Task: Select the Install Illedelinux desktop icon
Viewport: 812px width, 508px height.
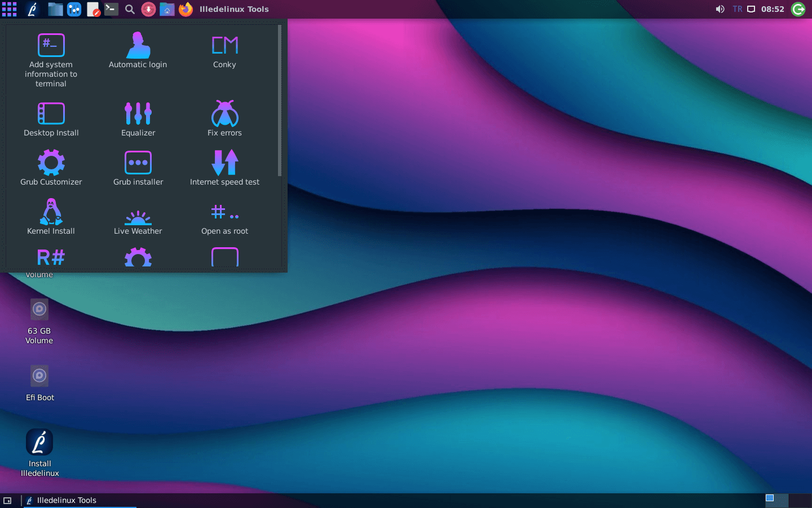Action: pos(39,453)
